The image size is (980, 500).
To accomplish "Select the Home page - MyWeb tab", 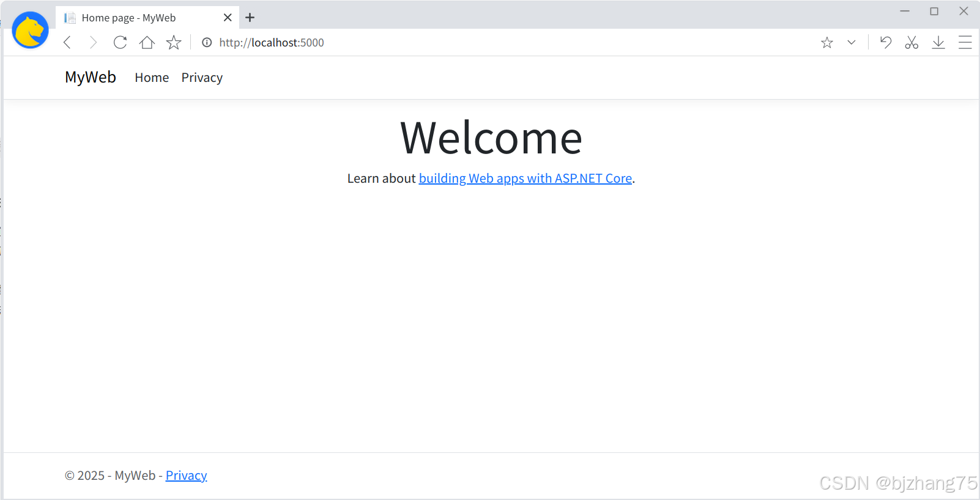I will pyautogui.click(x=147, y=18).
